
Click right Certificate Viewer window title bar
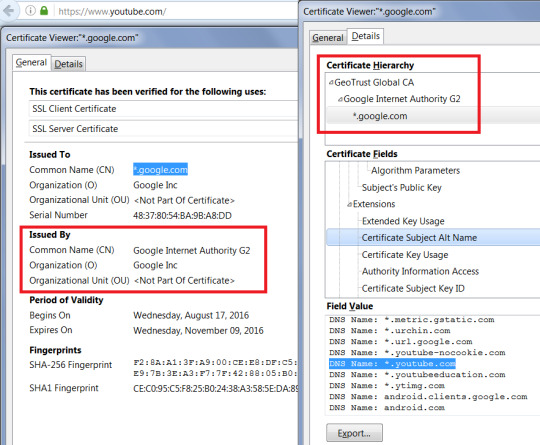click(x=420, y=11)
